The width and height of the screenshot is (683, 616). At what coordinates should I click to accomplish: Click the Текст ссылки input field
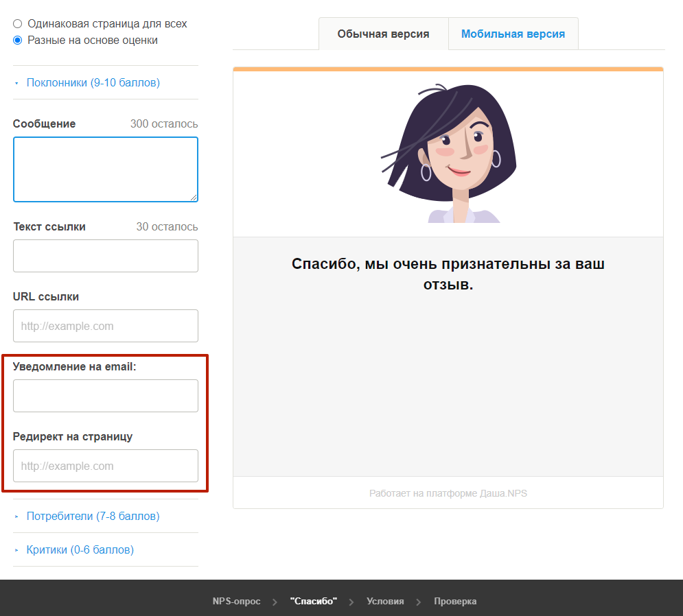tap(105, 256)
